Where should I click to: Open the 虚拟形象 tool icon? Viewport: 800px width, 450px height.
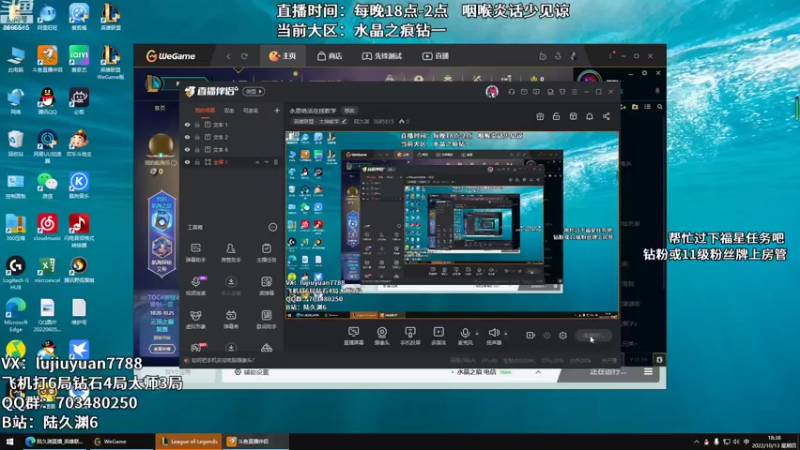(195, 320)
